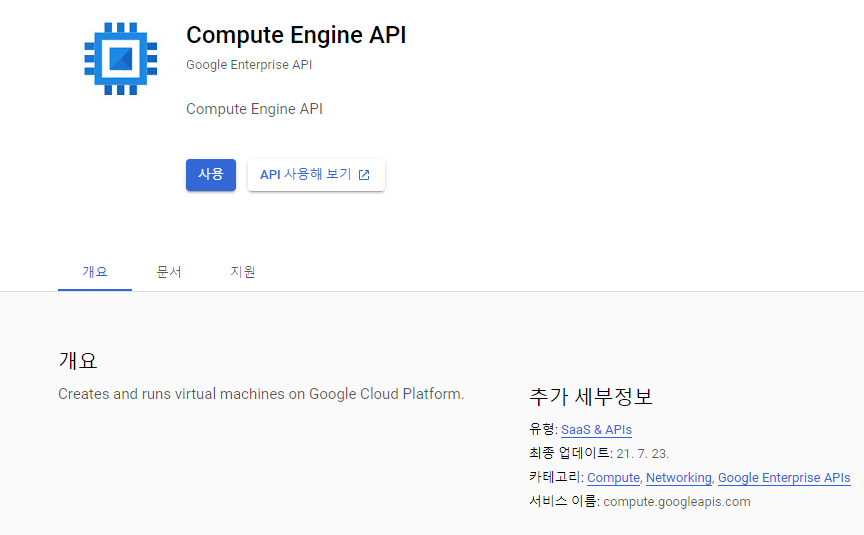The height and width of the screenshot is (535, 864).
Task: Click the 유형 label
Action: [543, 429]
